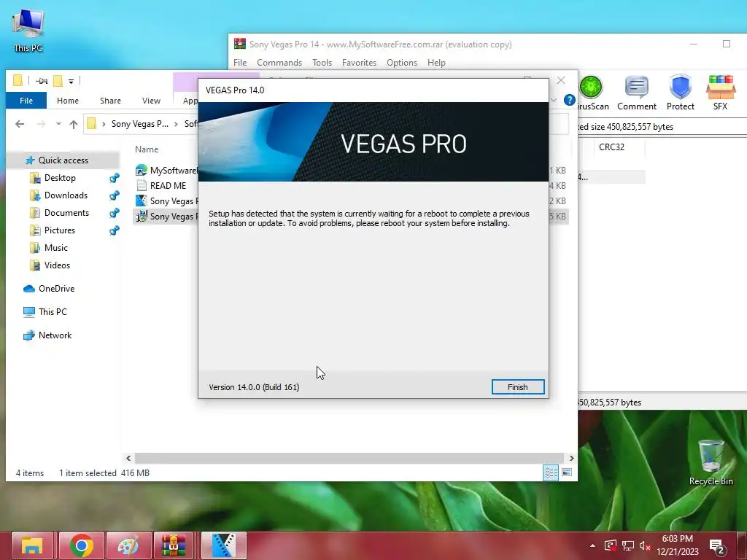Go up one folder level
This screenshot has width=747, height=560.
74,124
